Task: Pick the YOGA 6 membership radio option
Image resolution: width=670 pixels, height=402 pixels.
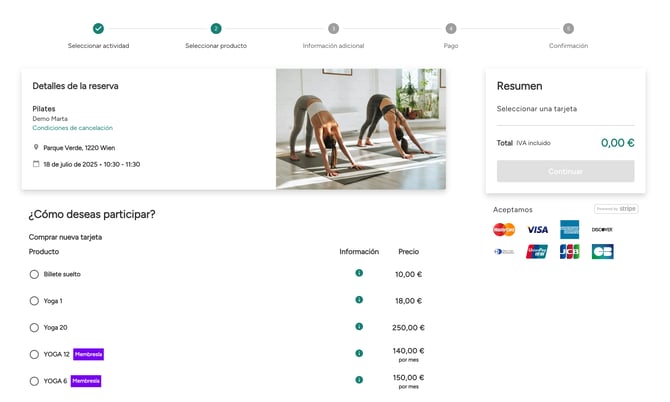Action: [x=34, y=381]
